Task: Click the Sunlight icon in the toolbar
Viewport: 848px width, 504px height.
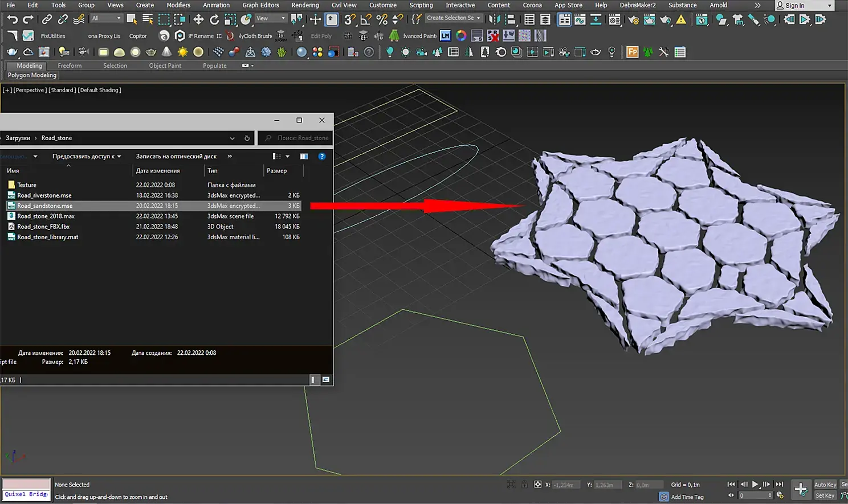Action: pyautogui.click(x=182, y=52)
